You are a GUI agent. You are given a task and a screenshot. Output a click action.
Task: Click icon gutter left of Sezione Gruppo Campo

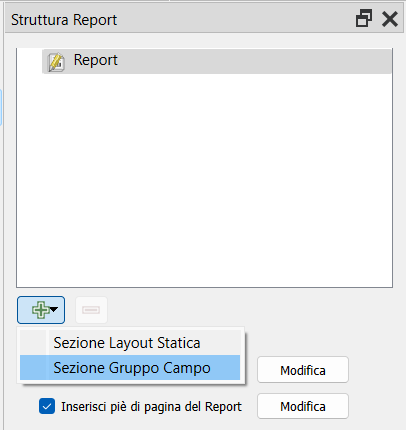(x=33, y=368)
